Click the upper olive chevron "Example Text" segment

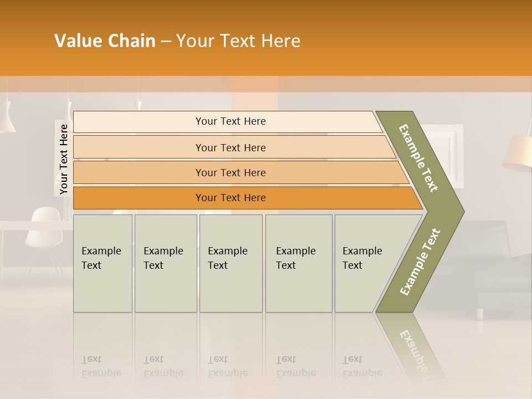pos(420,158)
